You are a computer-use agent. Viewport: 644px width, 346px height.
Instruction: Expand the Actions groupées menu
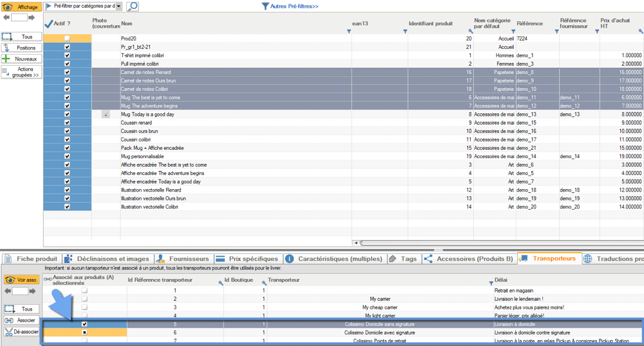pos(22,72)
